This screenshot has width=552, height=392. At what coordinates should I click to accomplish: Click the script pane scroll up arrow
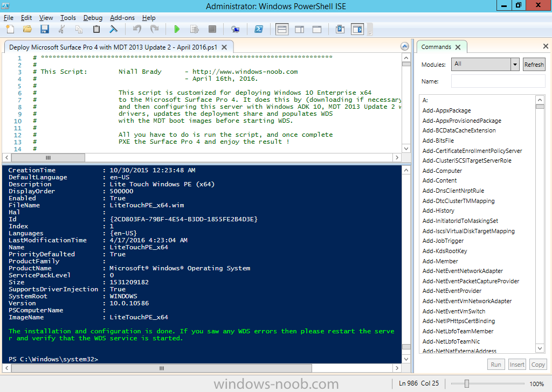(406, 58)
